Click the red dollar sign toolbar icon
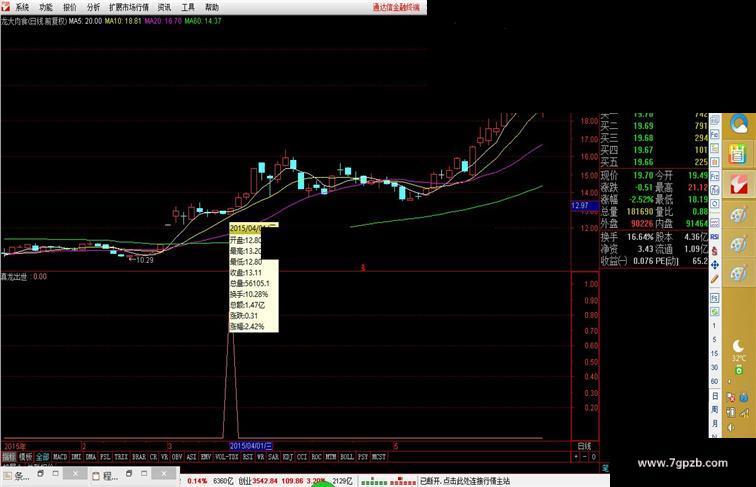 tap(715, 251)
